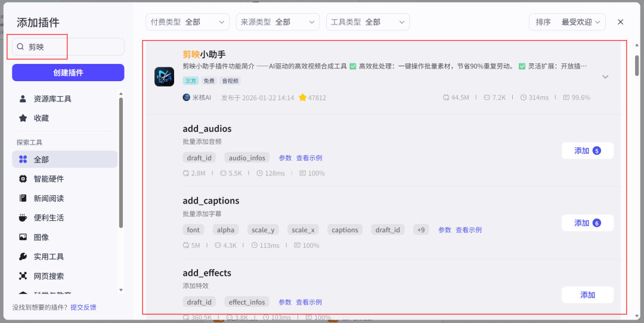
Task: Click the search magnifier icon
Action: click(20, 47)
